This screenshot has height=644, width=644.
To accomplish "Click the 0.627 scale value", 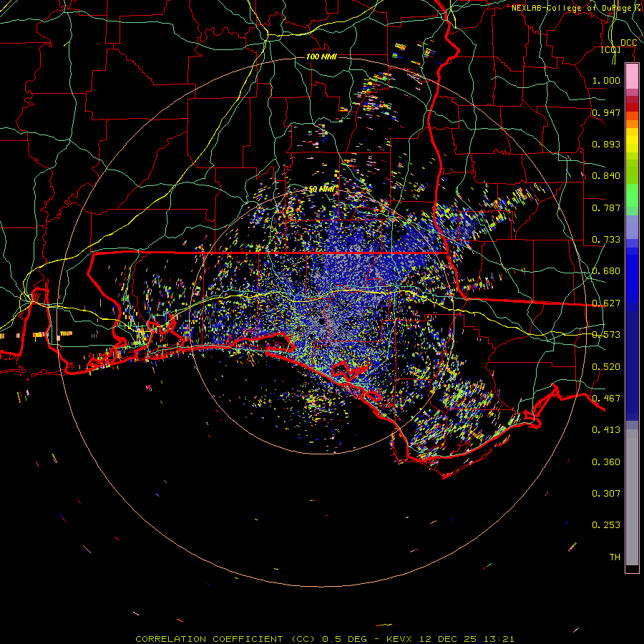I will [x=606, y=303].
